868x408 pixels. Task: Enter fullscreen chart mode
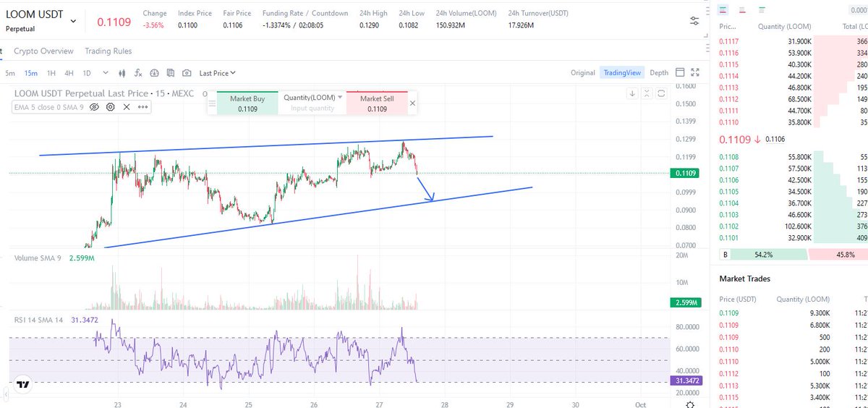point(696,72)
